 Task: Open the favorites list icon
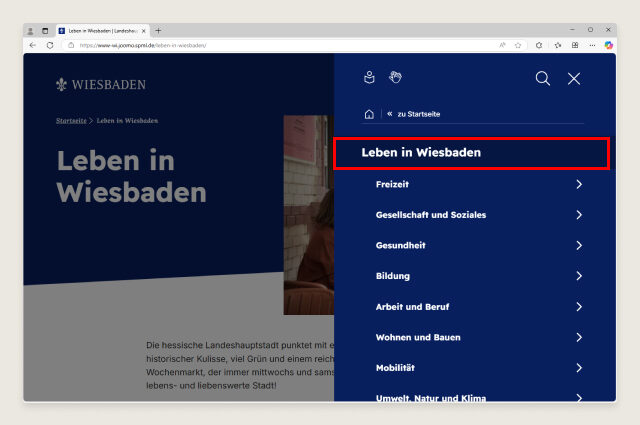(558, 45)
